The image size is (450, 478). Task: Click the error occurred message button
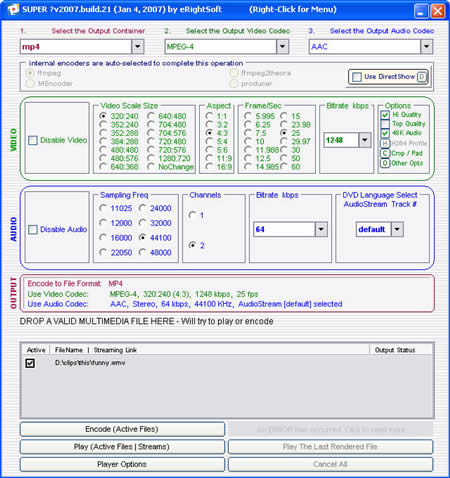click(x=330, y=429)
